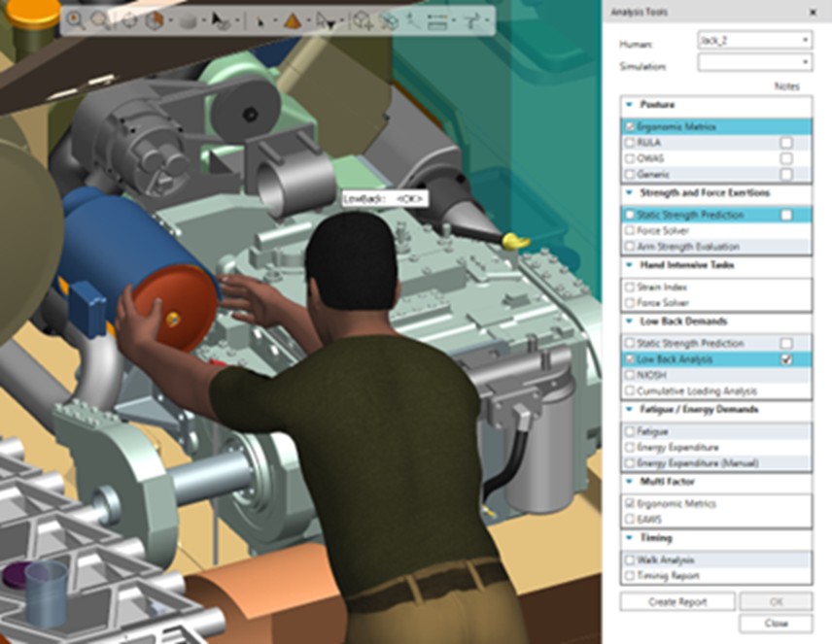Viewport: 832px width, 644px height.
Task: Enable the RULA analysis checkbox
Action: (x=630, y=143)
